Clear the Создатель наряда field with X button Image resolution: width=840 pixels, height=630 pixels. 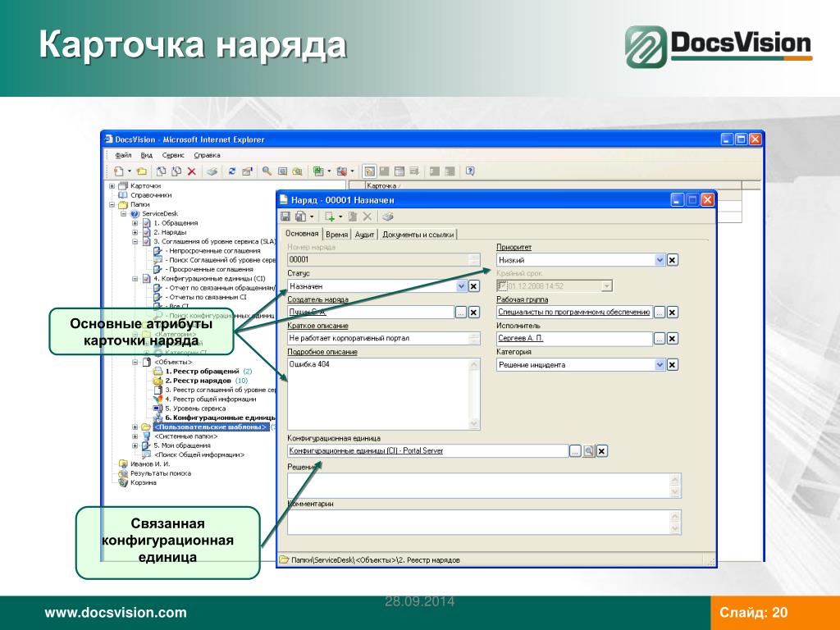coord(473,313)
